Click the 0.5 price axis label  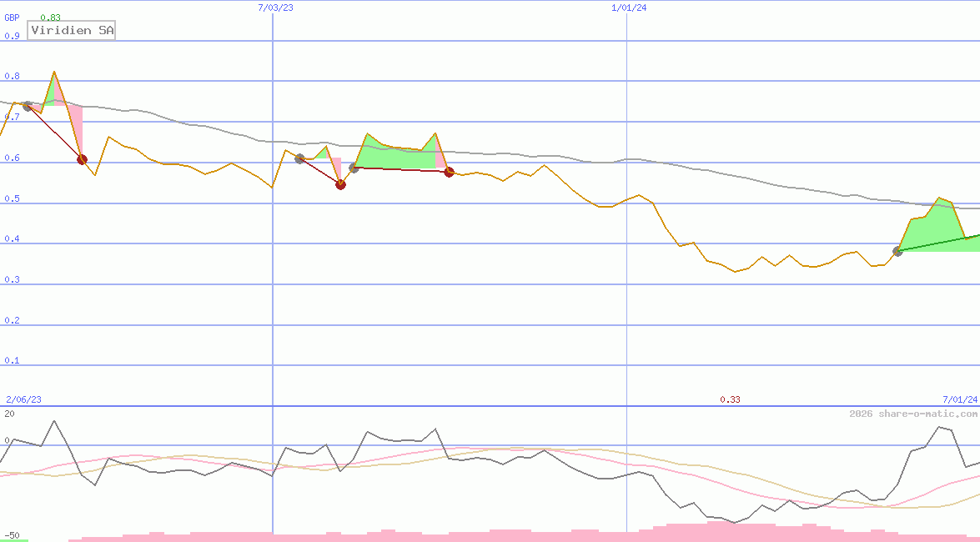click(x=12, y=198)
